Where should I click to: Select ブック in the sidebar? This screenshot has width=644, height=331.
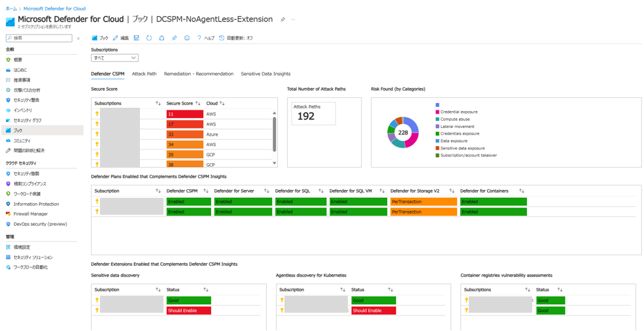41,131
